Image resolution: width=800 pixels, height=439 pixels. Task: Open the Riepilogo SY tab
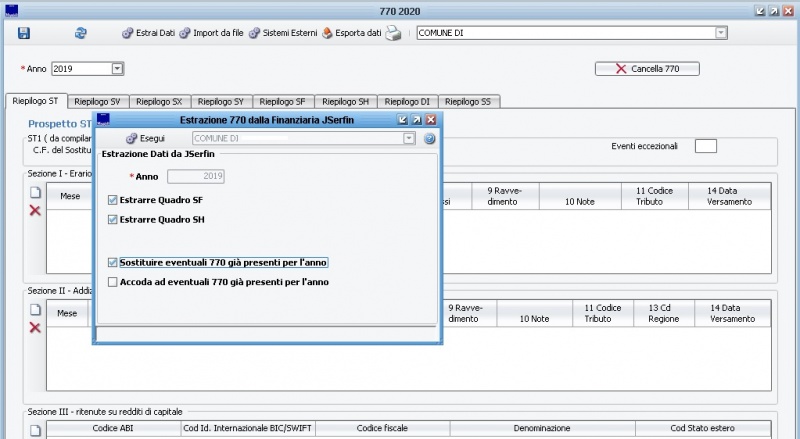coord(221,102)
